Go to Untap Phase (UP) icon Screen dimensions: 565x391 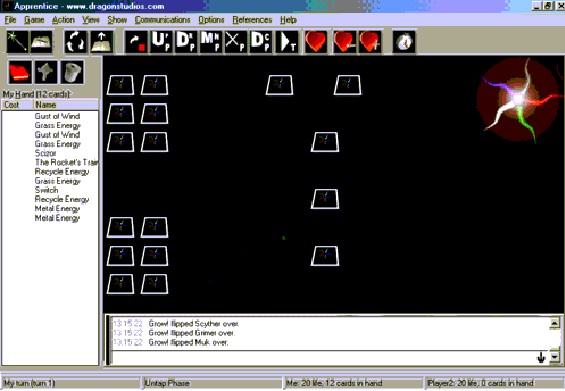(x=161, y=42)
